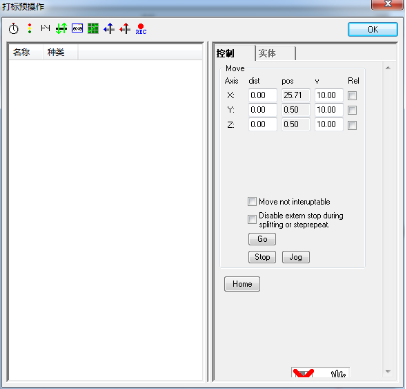Toggle the Rel checkbox for Z axis

(352, 125)
